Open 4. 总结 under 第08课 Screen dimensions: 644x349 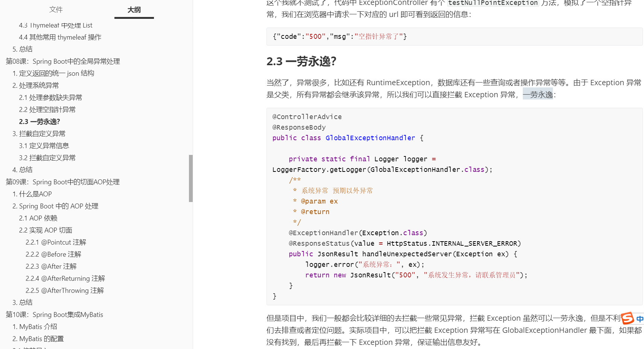22,170
